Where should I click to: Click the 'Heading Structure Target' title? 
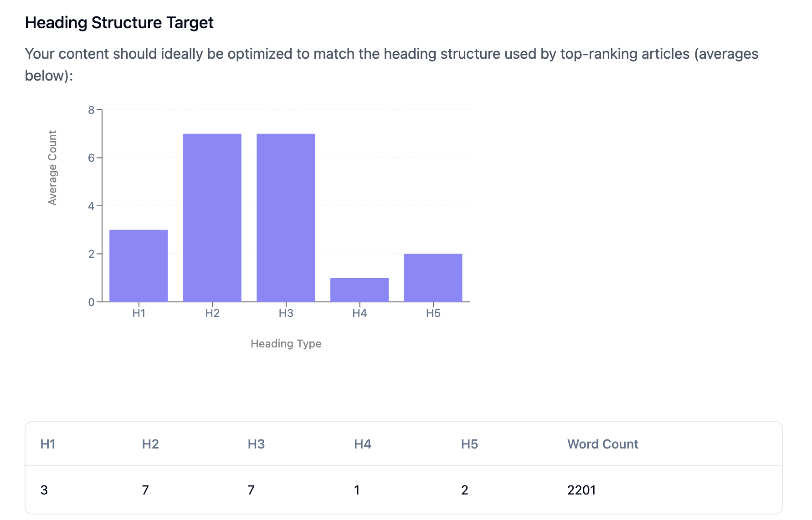[x=119, y=23]
